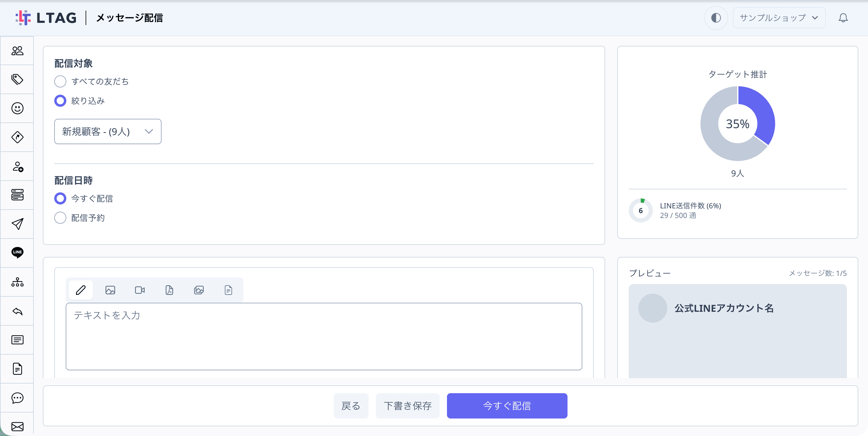Click the stacked server sidebar icon
The height and width of the screenshot is (436, 868).
(x=17, y=195)
